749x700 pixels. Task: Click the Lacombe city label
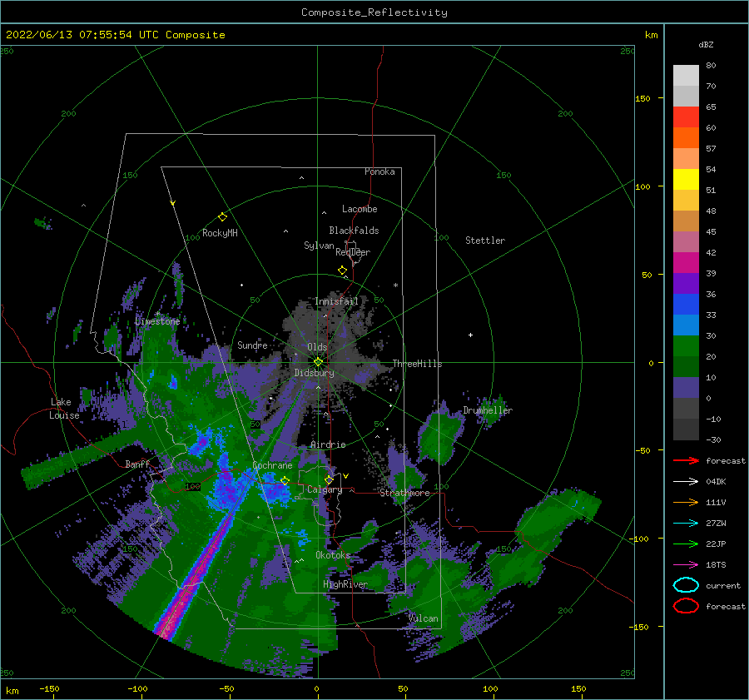pyautogui.click(x=360, y=209)
